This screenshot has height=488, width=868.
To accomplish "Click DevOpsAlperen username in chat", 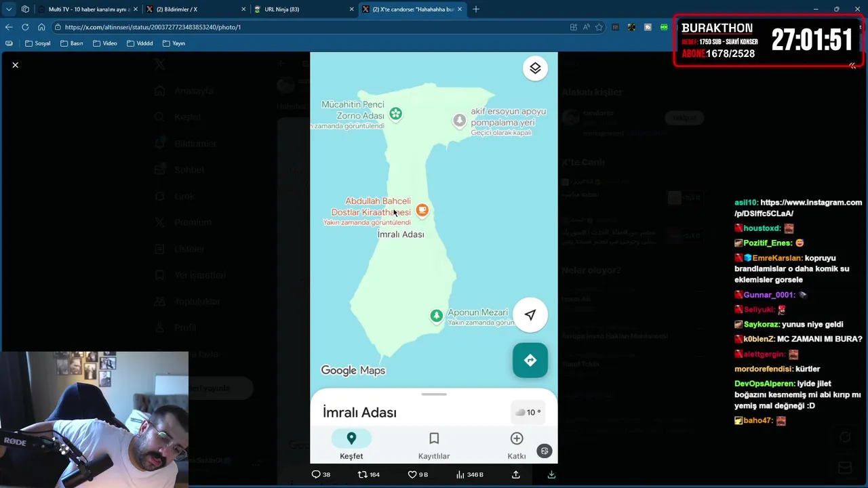I will (x=764, y=384).
